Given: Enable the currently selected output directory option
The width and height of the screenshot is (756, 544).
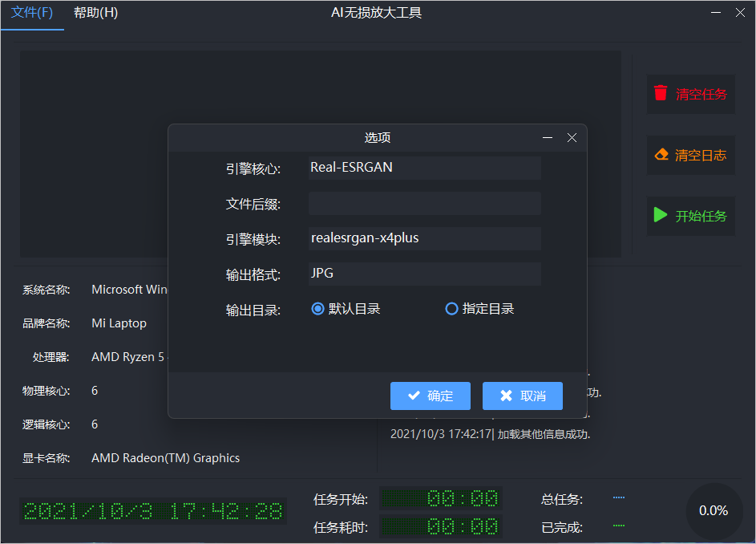Looking at the screenshot, I should [318, 309].
